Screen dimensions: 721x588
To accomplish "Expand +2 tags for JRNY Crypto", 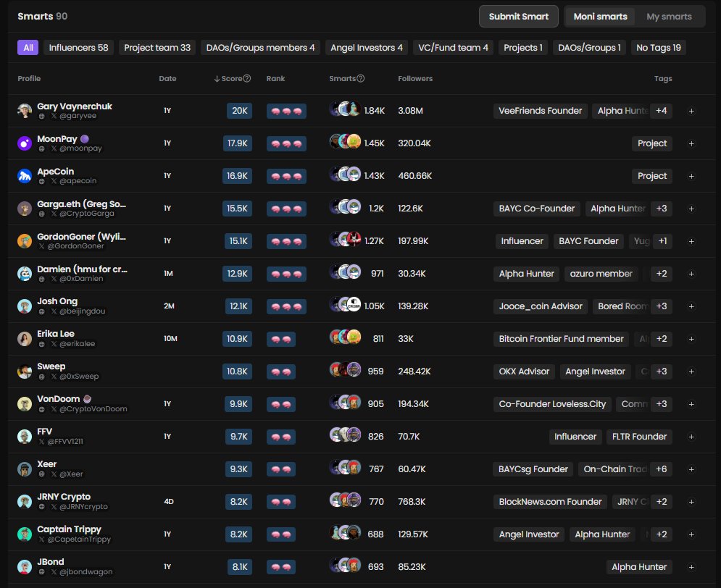I will pyautogui.click(x=662, y=502).
